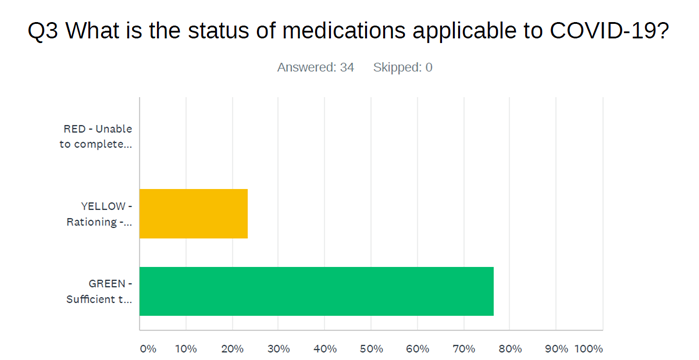
Task: Click the Answered: 34 text
Action: tap(316, 67)
